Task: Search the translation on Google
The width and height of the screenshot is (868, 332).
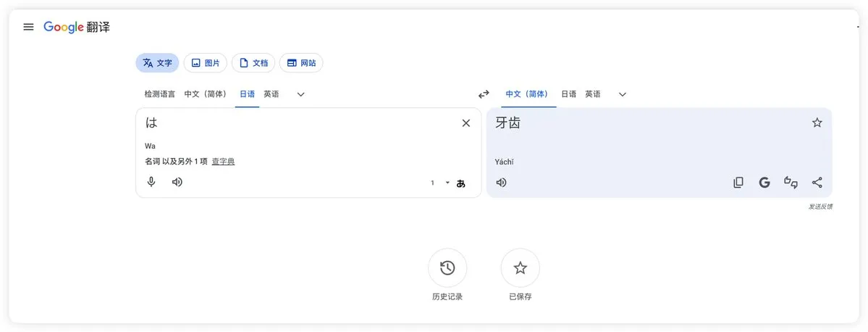Action: click(x=764, y=183)
